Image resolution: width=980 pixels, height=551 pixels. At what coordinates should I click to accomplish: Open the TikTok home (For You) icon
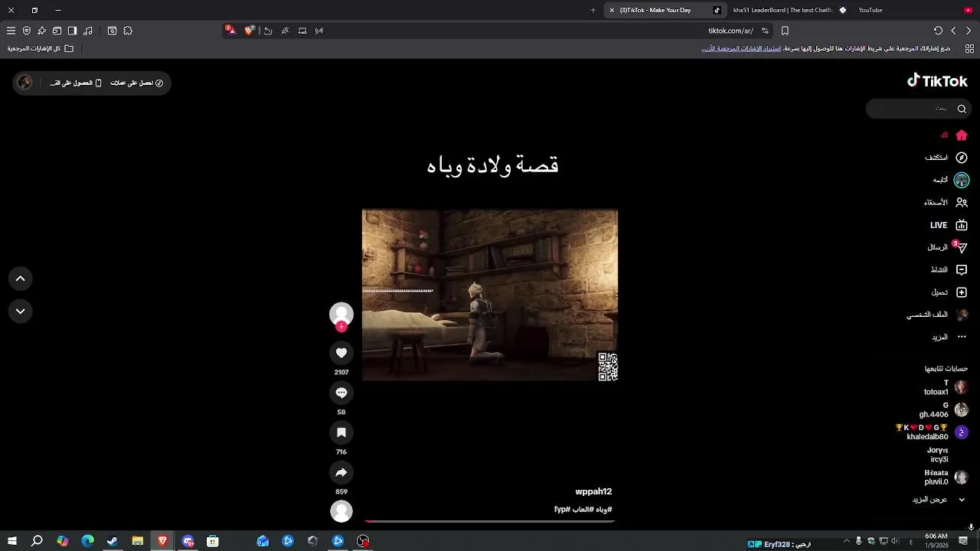[x=962, y=135]
